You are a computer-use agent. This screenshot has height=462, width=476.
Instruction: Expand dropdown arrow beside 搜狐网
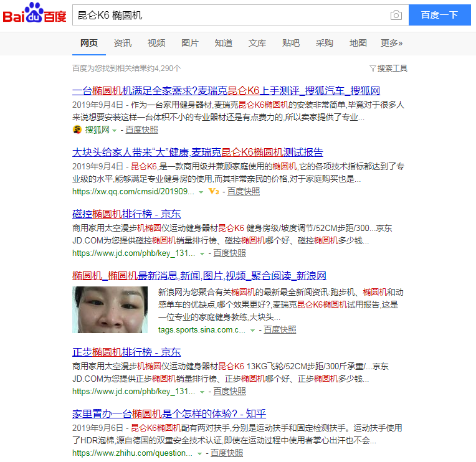(115, 130)
